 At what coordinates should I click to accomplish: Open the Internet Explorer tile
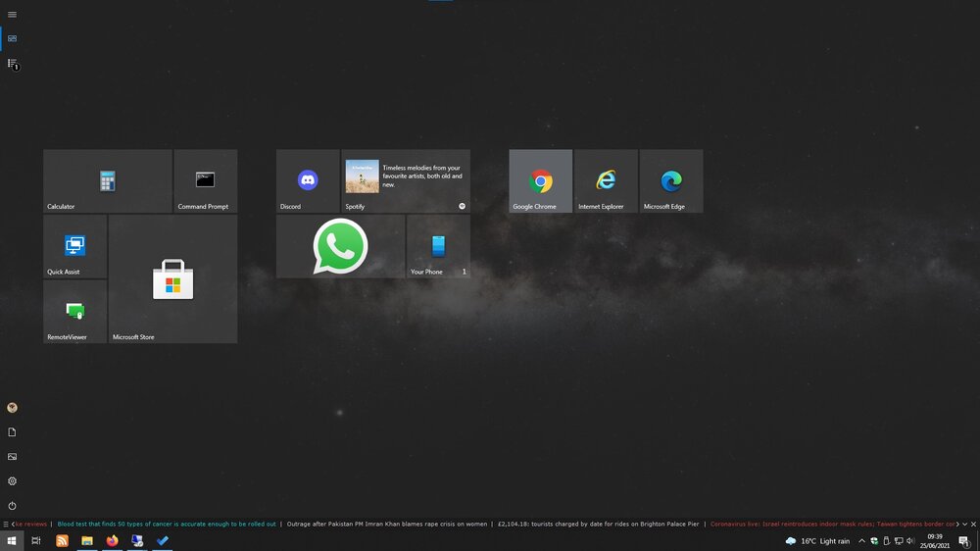tap(606, 180)
